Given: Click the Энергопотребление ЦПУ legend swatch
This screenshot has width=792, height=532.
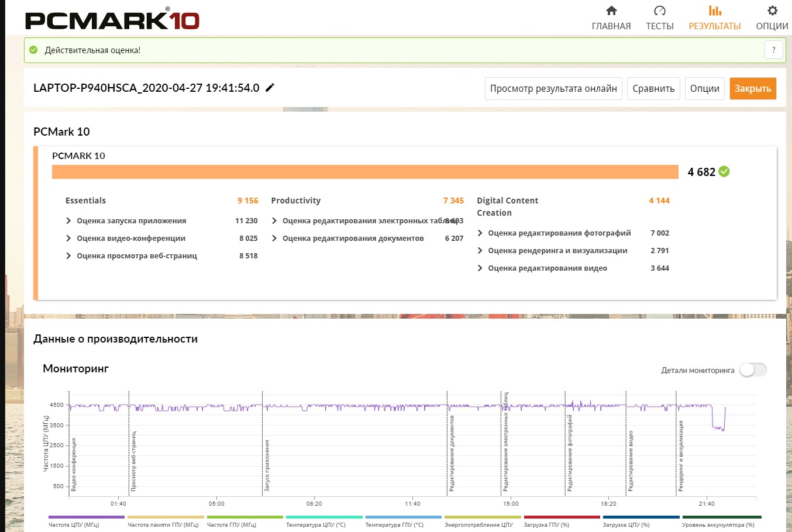Looking at the screenshot, I should point(483,517).
